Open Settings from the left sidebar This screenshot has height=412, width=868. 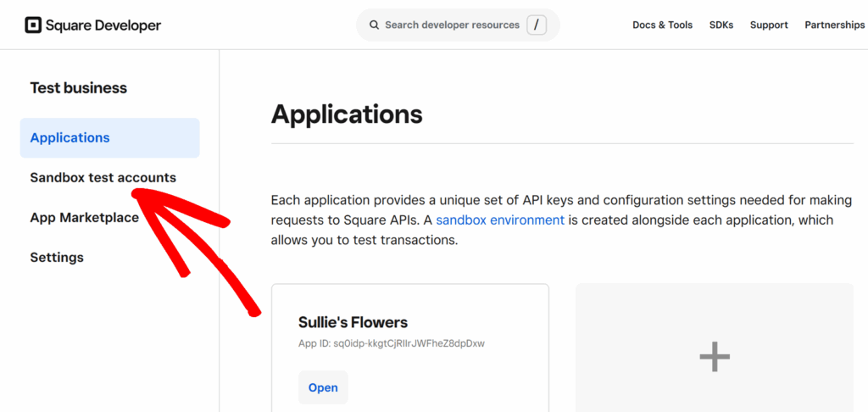(57, 258)
